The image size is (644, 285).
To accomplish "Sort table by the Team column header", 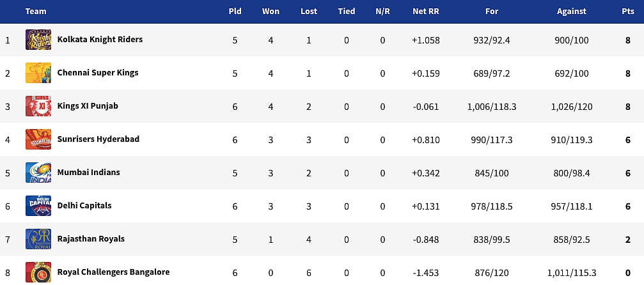I will point(36,12).
